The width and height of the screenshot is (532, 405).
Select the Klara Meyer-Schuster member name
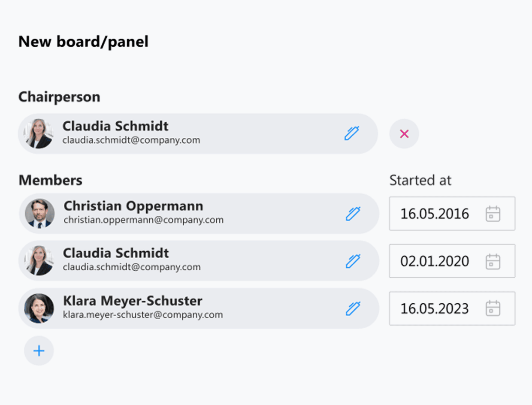tap(133, 301)
